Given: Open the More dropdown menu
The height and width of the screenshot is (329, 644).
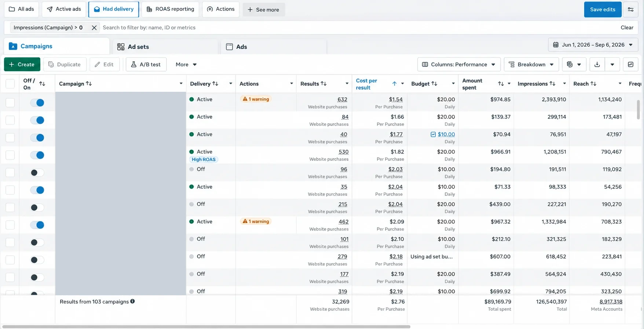Looking at the screenshot, I should [186, 64].
